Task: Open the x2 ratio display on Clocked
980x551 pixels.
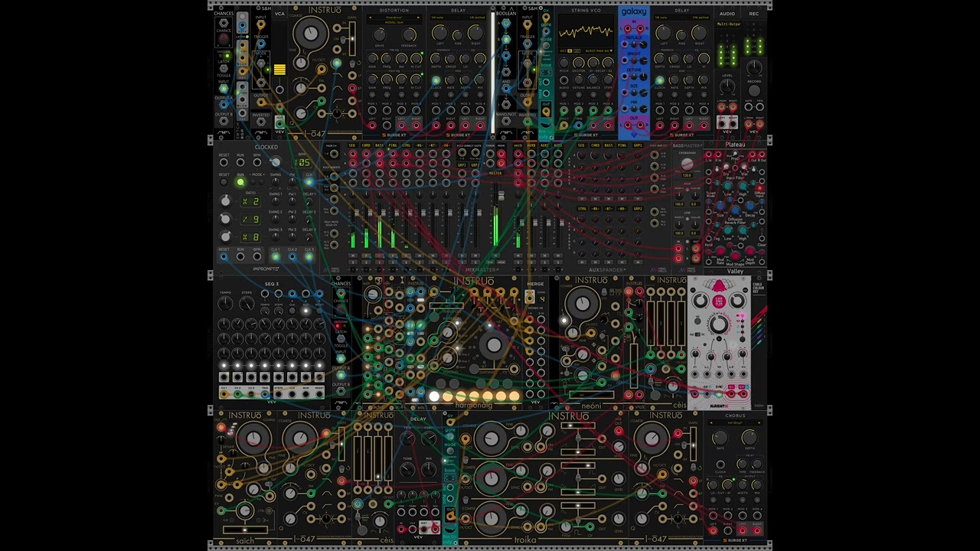Action: tap(250, 201)
